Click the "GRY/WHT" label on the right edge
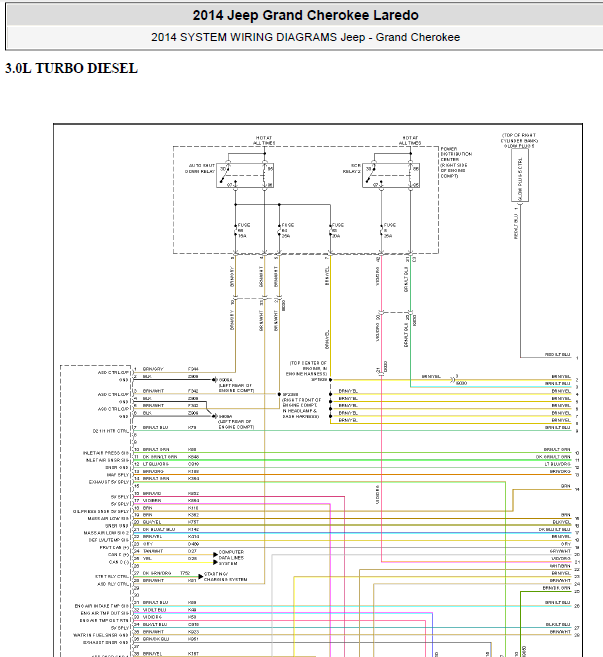603x657 pixels. click(560, 551)
